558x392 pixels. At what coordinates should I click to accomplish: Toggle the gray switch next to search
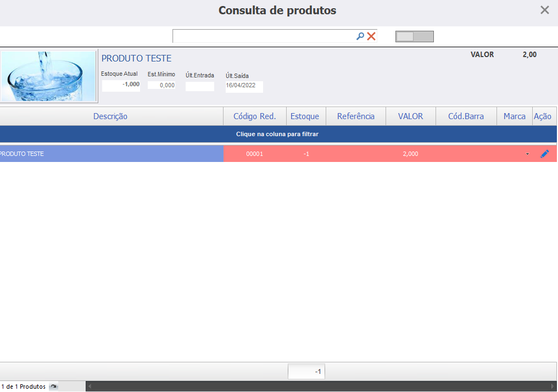tap(414, 36)
